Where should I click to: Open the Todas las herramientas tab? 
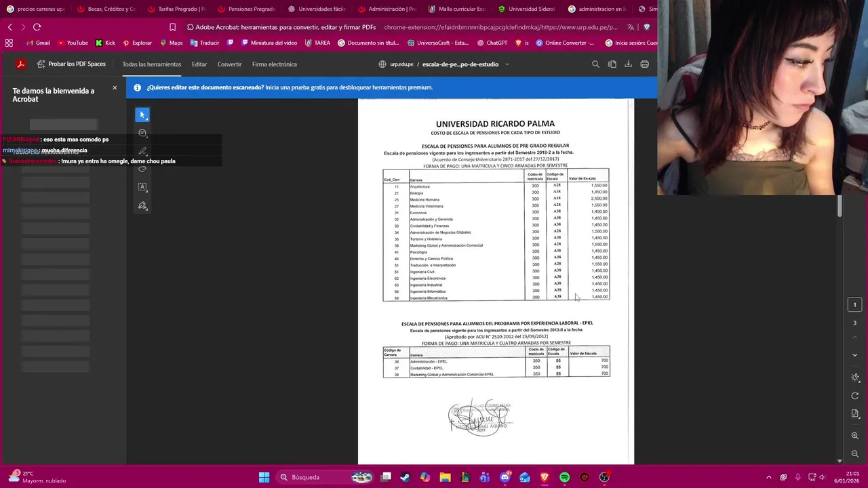click(x=151, y=64)
